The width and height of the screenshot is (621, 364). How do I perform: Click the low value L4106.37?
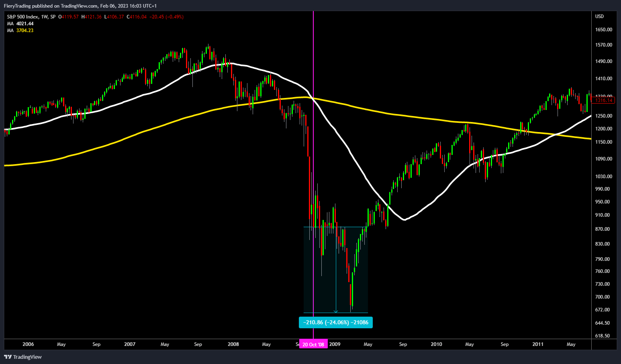(114, 17)
